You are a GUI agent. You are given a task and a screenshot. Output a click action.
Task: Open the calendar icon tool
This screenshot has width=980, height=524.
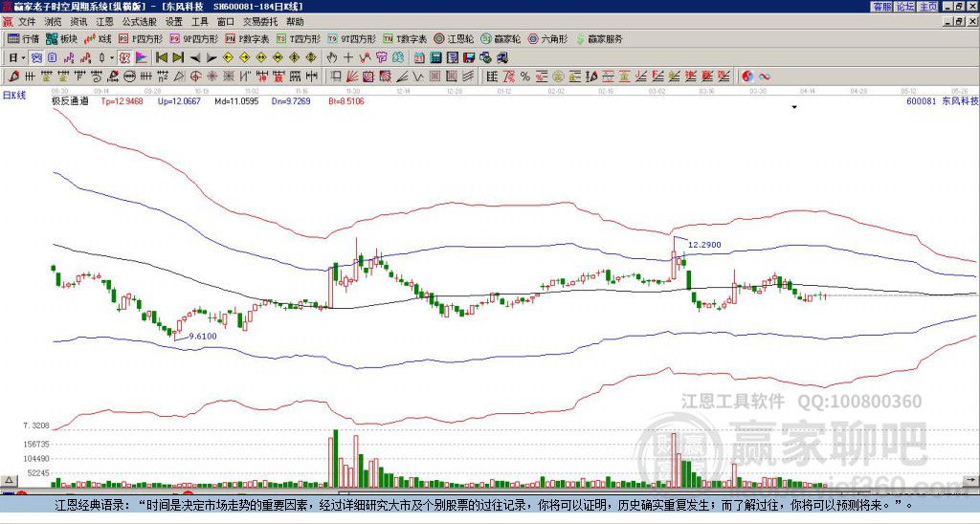[x=419, y=58]
